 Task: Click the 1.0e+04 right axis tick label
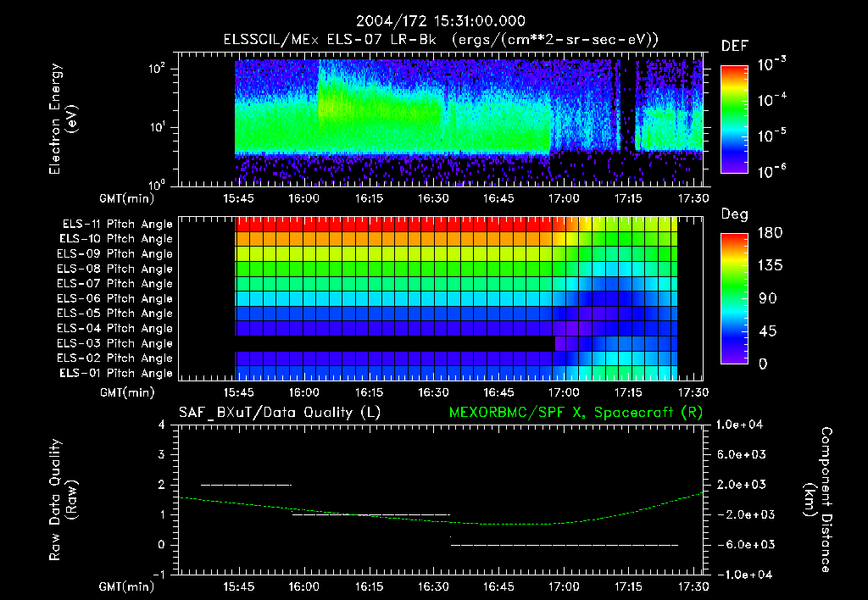(739, 425)
